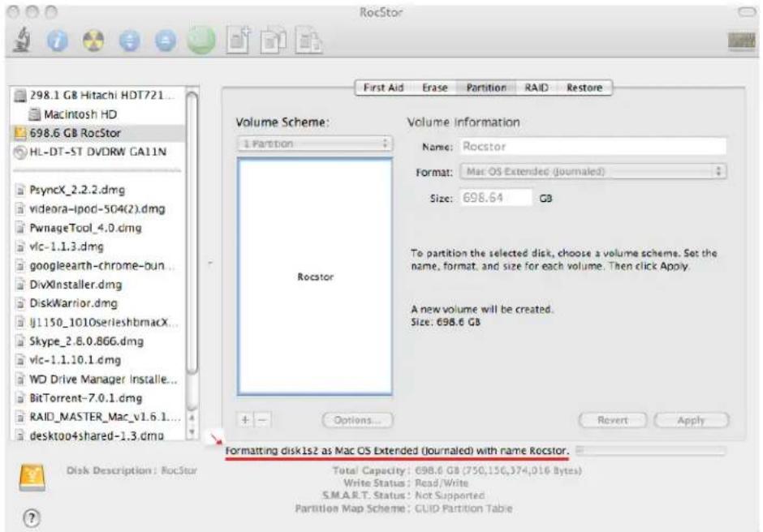Click the Size field showing 698.64
The image size is (763, 532).
tap(496, 198)
